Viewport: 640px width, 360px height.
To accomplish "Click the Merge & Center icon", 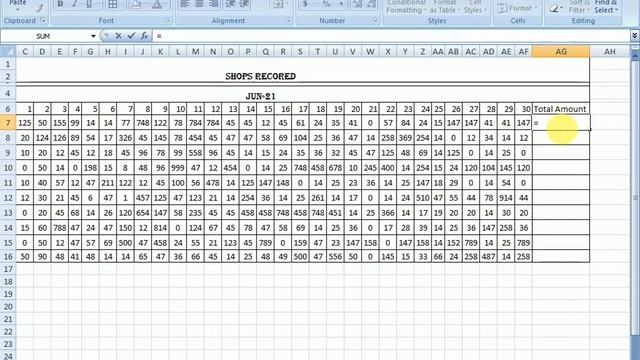I will click(278, 4).
